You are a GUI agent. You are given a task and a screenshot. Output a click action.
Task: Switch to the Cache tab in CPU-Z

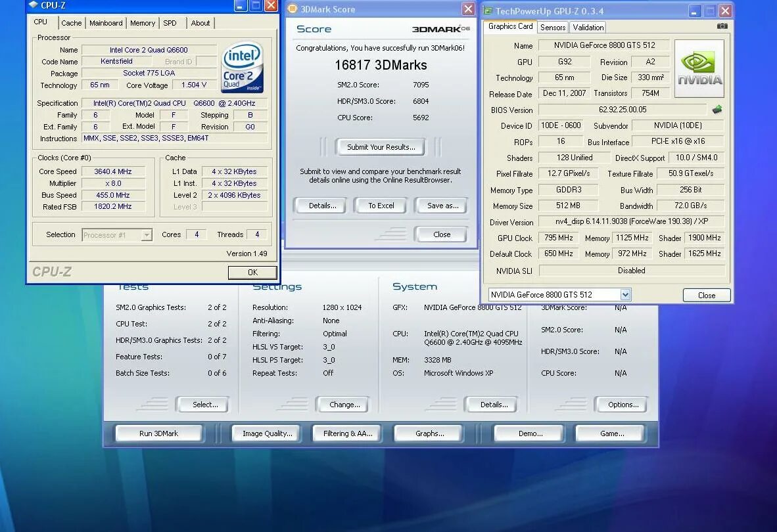click(72, 23)
